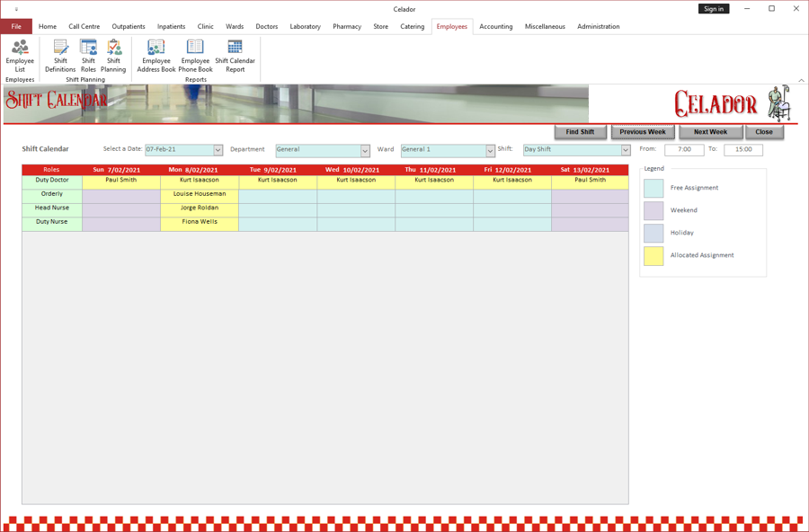Select Louise Houseman's Orderly shift cell
This screenshot has width=809, height=532.
click(x=199, y=194)
